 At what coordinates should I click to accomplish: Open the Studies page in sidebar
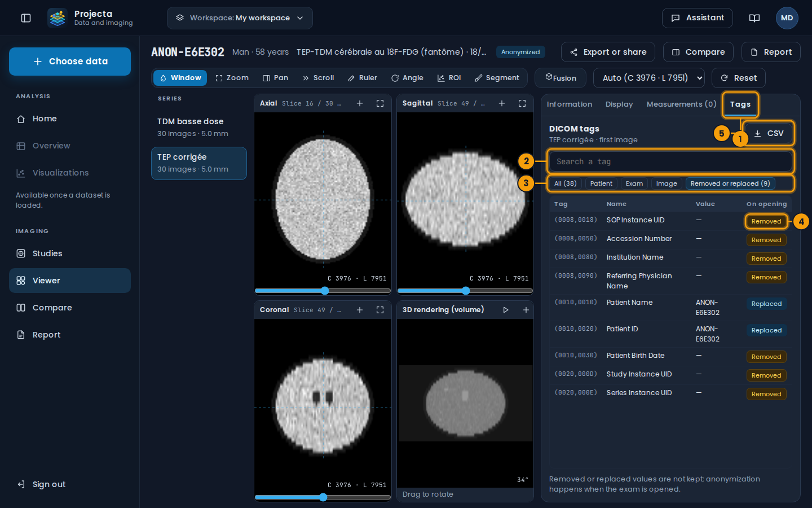coord(70,253)
